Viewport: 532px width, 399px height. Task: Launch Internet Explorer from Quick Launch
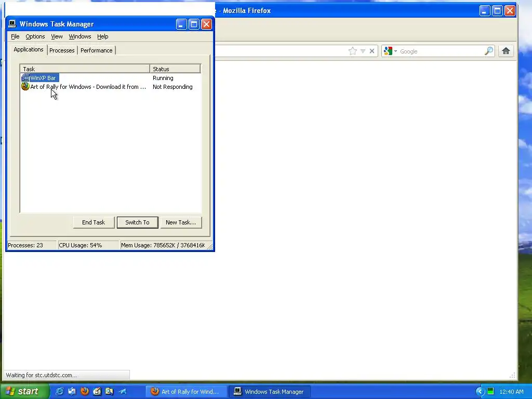tap(59, 392)
